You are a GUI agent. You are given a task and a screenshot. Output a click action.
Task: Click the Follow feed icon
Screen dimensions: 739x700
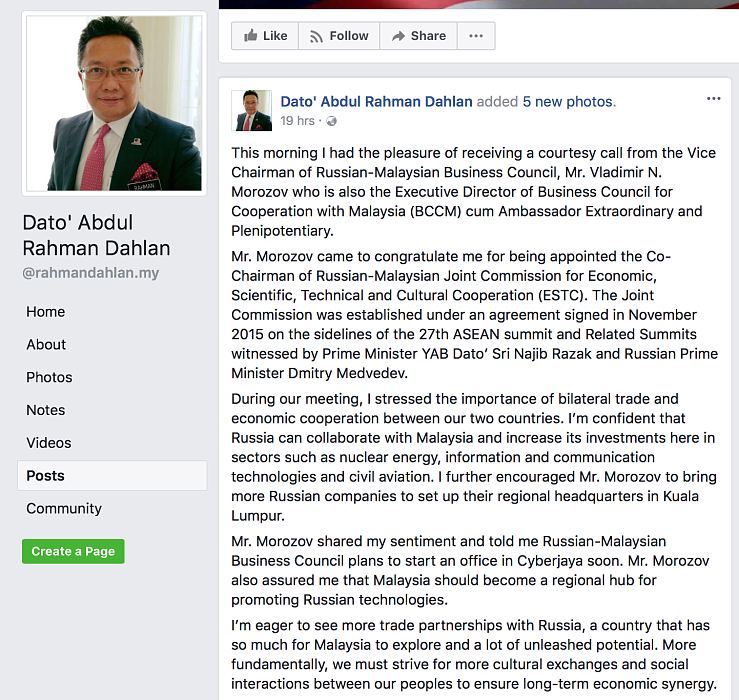(x=316, y=36)
